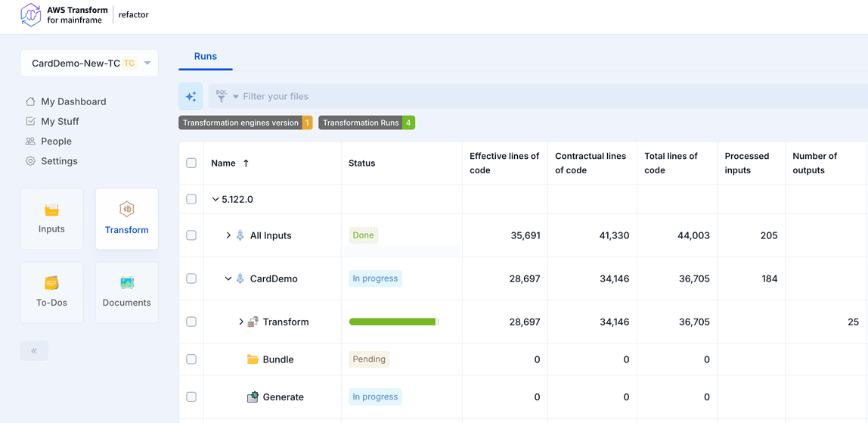Check the box for the 5.122.0 row
The width and height of the screenshot is (868, 423).
[x=191, y=199]
